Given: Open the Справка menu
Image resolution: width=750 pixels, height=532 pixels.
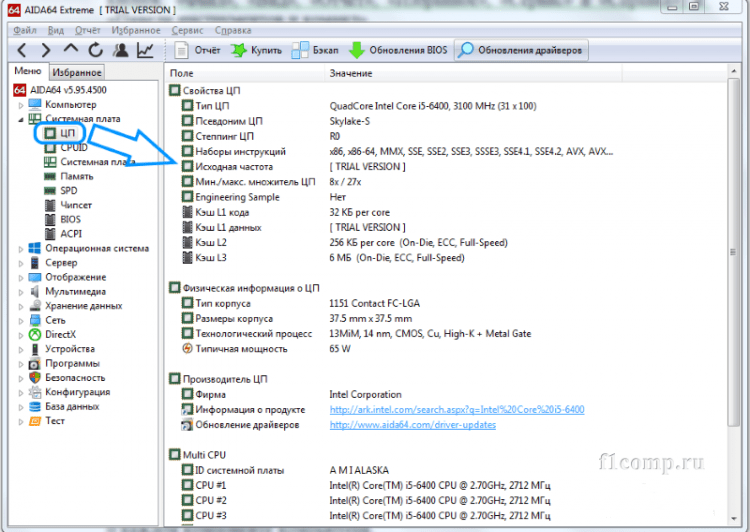Looking at the screenshot, I should (233, 30).
